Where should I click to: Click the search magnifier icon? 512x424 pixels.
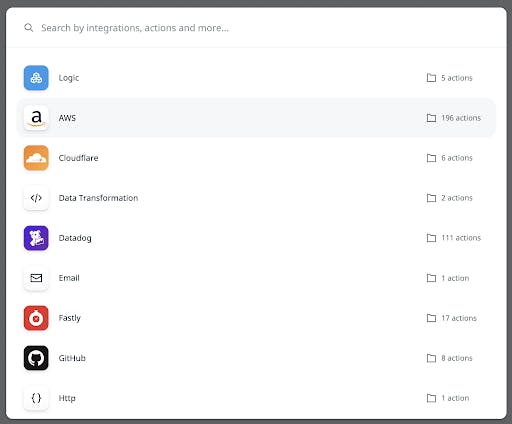click(29, 28)
